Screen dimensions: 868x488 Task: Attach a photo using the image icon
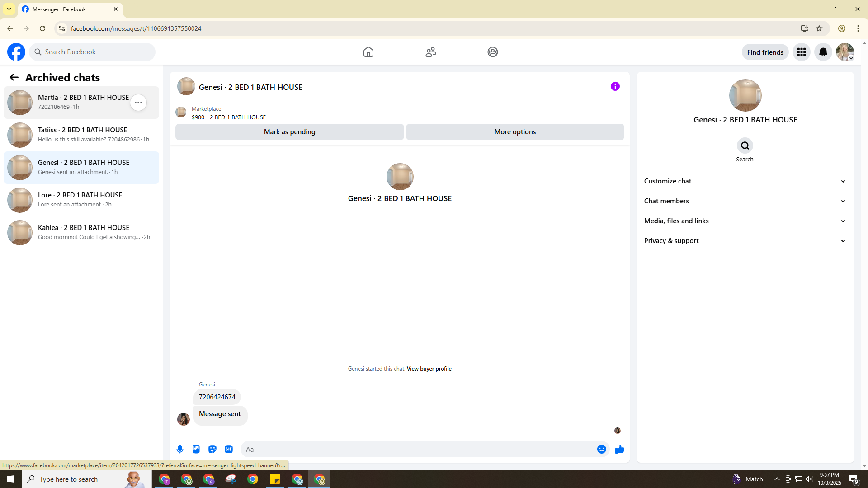196,449
